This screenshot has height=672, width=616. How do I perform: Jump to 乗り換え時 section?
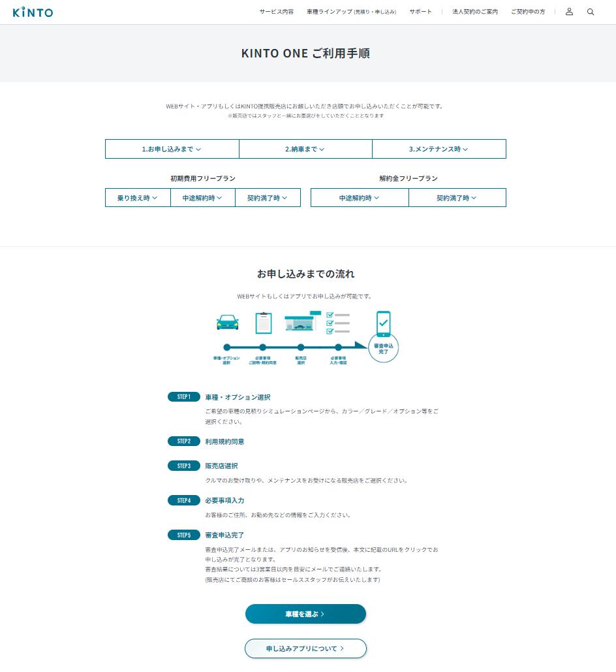point(138,198)
